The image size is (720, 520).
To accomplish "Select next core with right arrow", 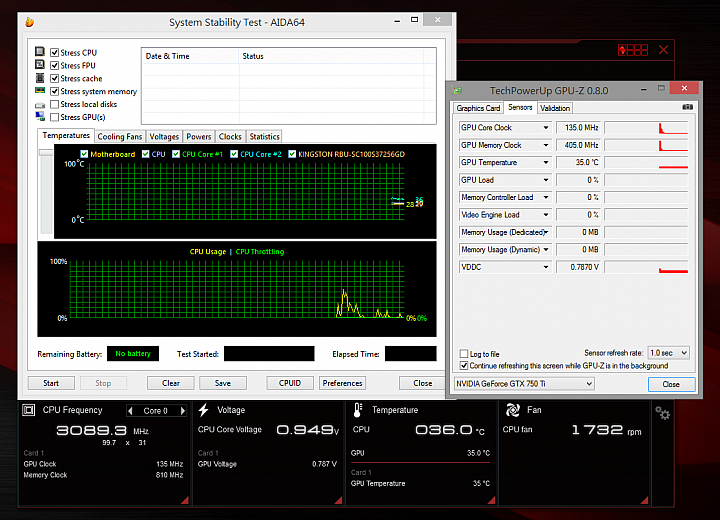I will point(183,411).
